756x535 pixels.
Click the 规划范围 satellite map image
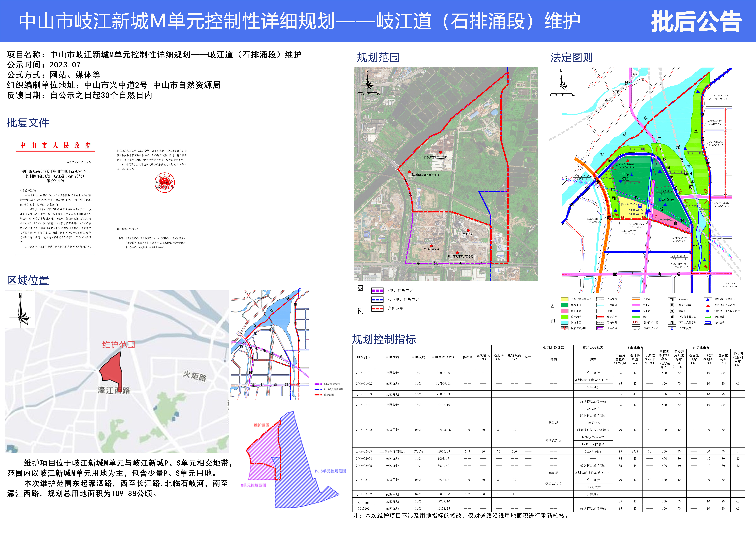446,174
